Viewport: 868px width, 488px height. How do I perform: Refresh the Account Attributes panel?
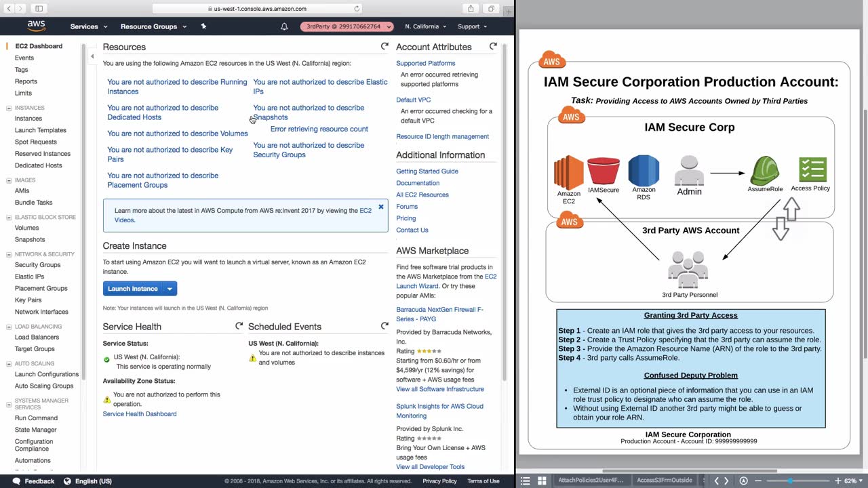(x=493, y=47)
